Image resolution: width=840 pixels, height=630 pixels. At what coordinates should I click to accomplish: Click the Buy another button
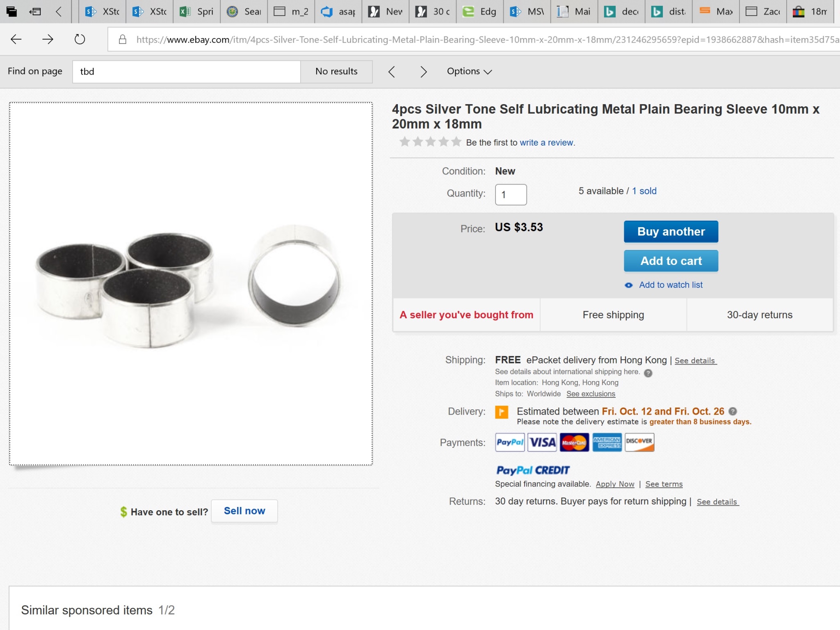[671, 232]
